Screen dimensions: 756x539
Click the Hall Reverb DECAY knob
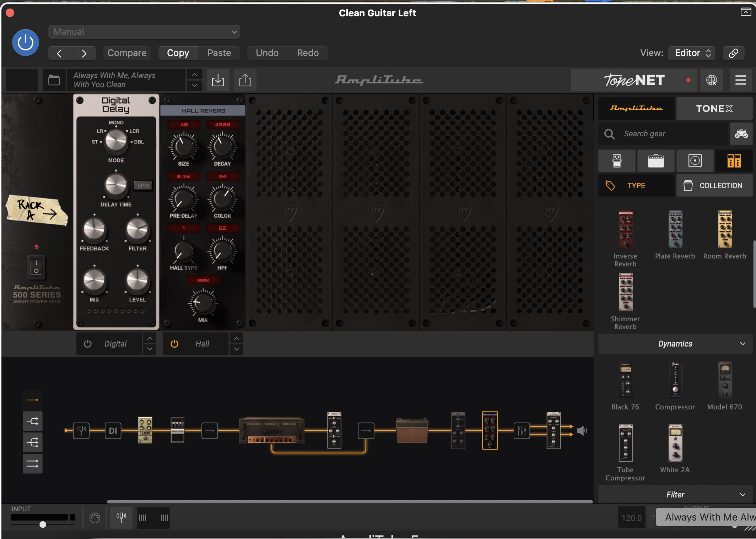[x=222, y=146]
